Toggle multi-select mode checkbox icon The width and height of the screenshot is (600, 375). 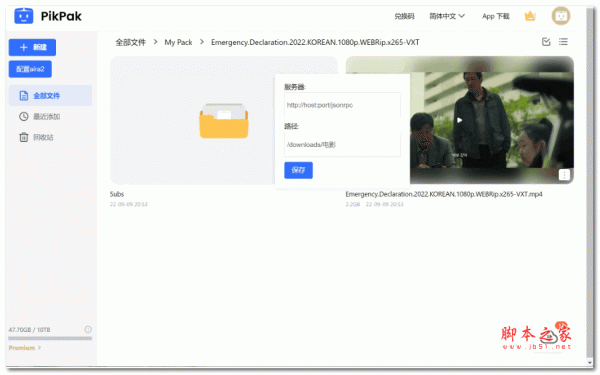point(546,42)
